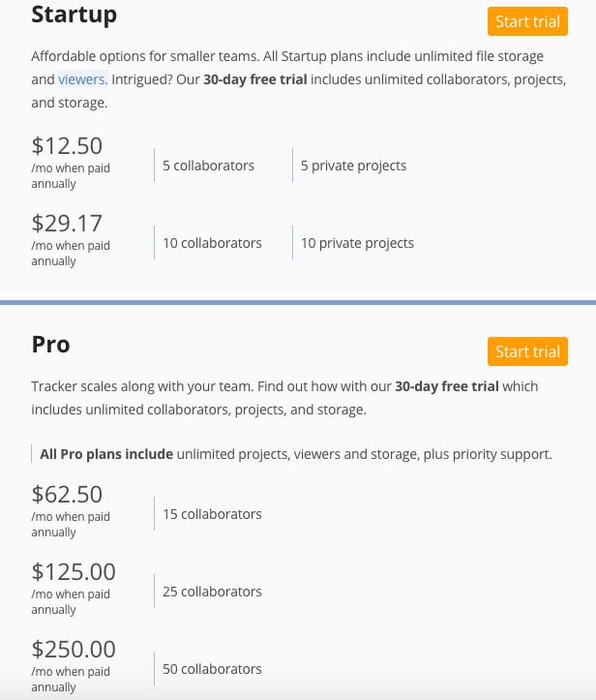Click the 5 collaborators label

[208, 166]
